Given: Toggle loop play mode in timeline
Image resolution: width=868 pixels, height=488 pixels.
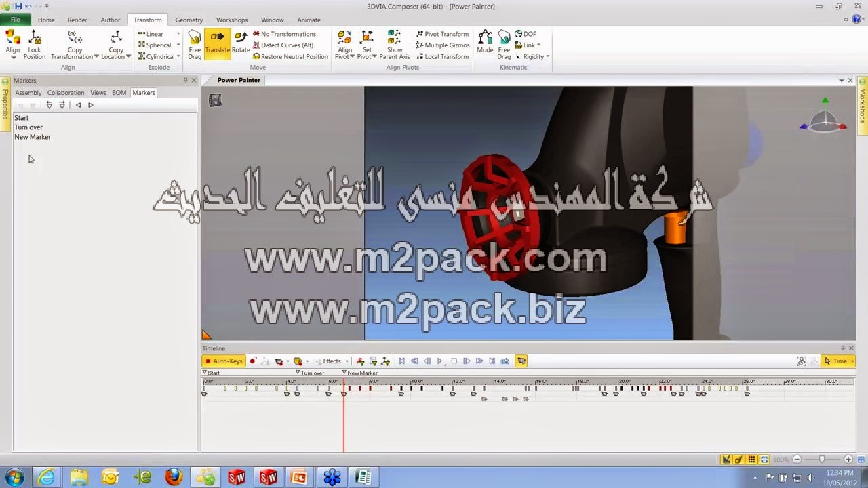Looking at the screenshot, I should [x=505, y=361].
